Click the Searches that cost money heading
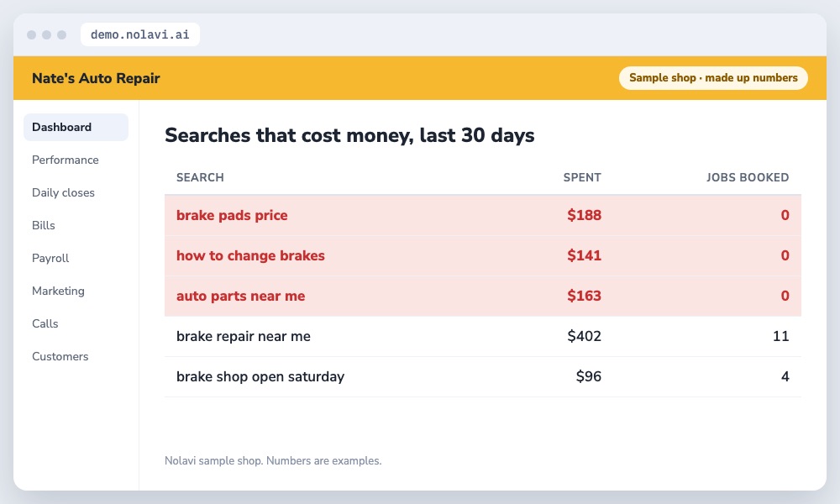The height and width of the screenshot is (504, 840). point(349,135)
